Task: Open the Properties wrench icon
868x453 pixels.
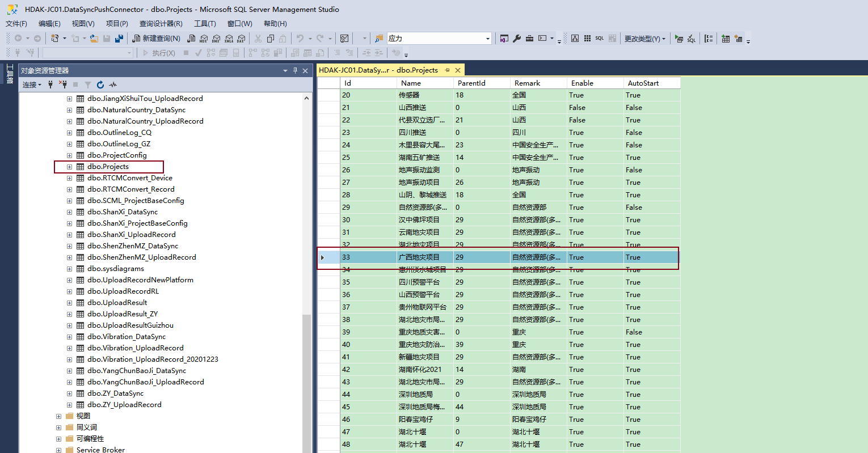Action: [517, 39]
